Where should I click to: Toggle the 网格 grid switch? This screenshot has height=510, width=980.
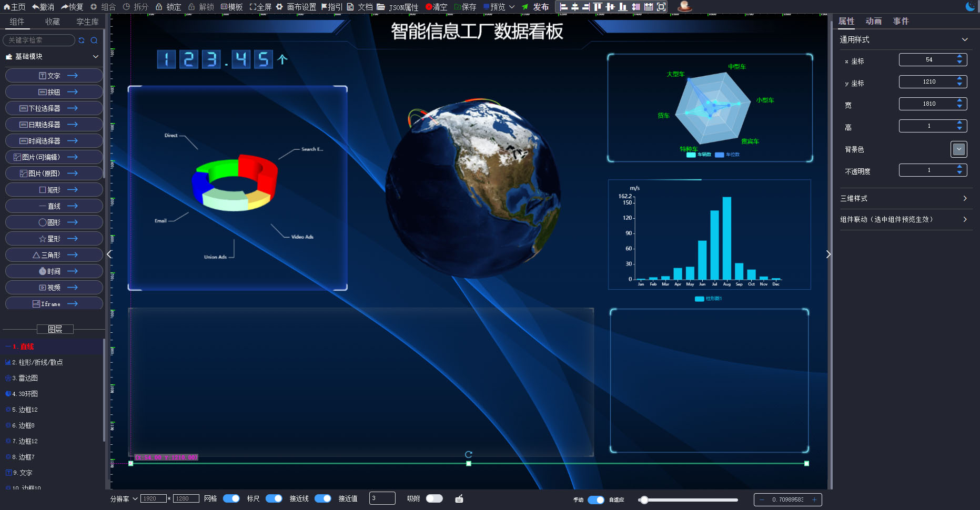click(231, 498)
